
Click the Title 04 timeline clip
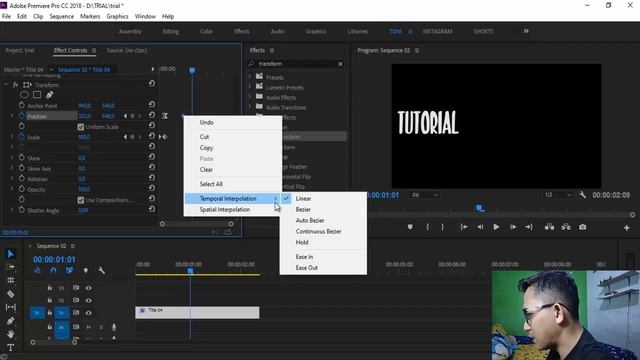pos(197,313)
